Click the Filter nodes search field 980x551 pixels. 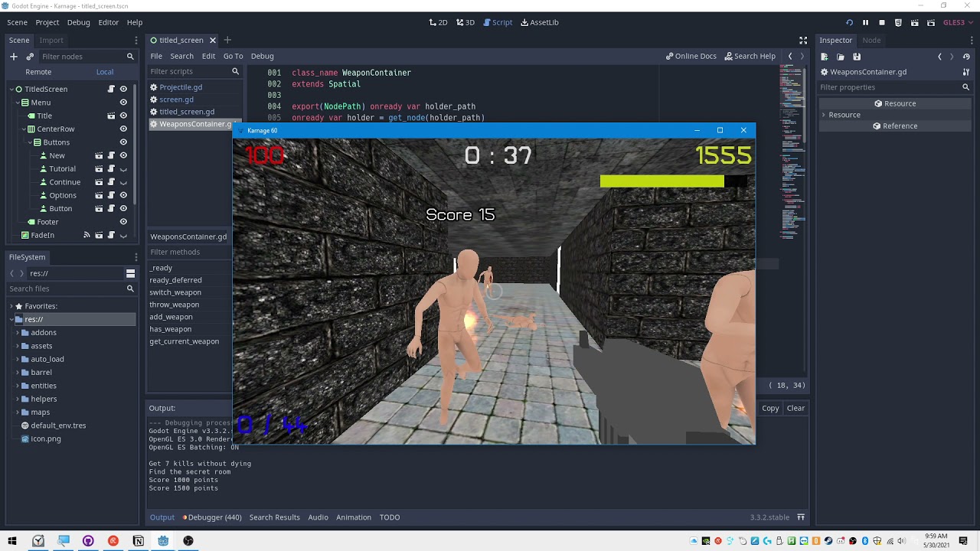coord(87,57)
